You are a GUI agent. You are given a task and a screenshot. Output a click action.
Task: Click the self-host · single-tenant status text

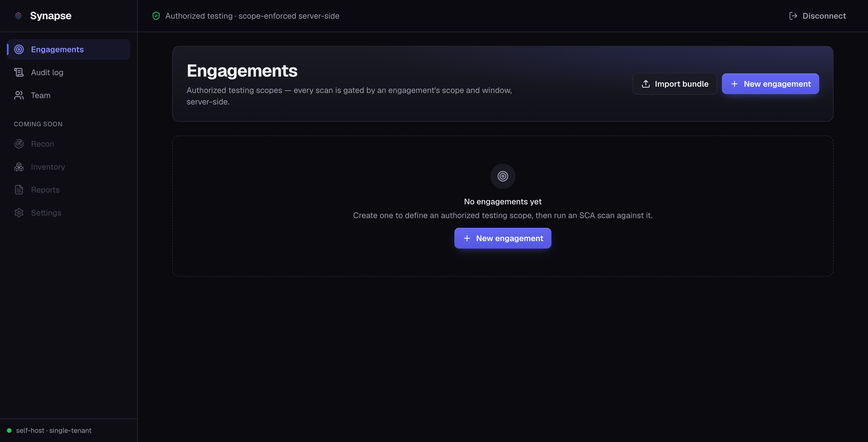[x=54, y=431]
